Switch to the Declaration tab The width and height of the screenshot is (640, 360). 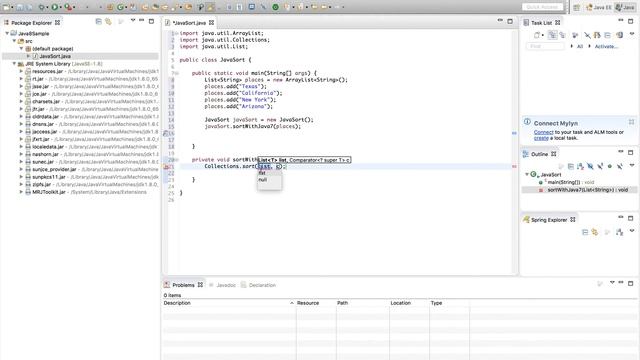[x=258, y=285]
